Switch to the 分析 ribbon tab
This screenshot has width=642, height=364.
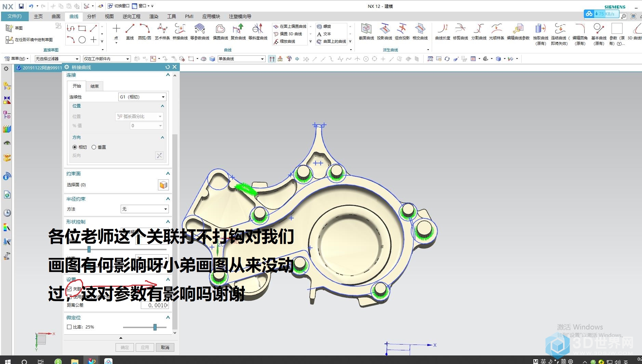click(92, 16)
